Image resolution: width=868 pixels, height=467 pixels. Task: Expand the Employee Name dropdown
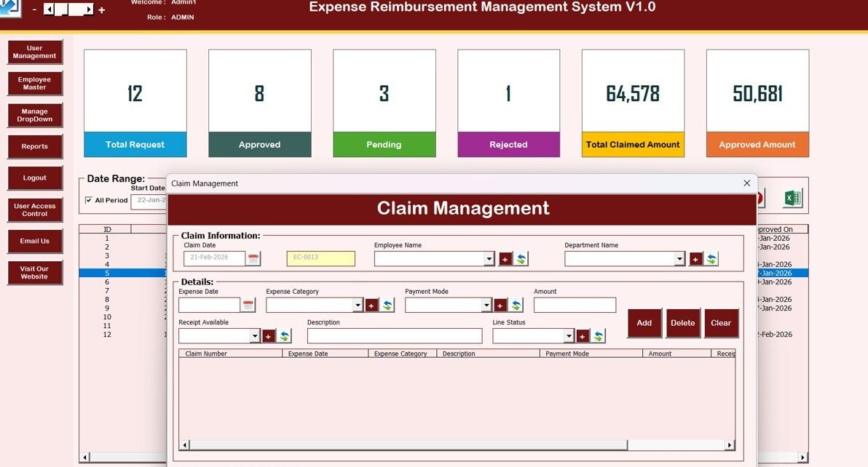coord(489,259)
